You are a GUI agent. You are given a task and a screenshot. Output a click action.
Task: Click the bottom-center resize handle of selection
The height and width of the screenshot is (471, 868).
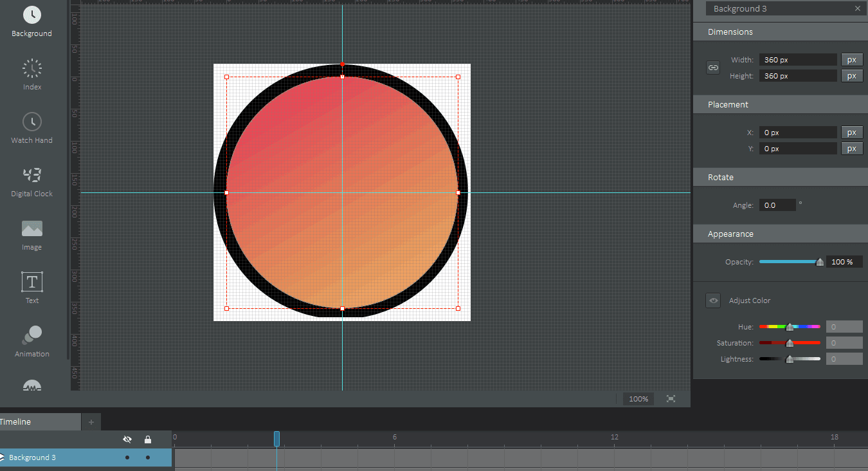[x=342, y=308]
